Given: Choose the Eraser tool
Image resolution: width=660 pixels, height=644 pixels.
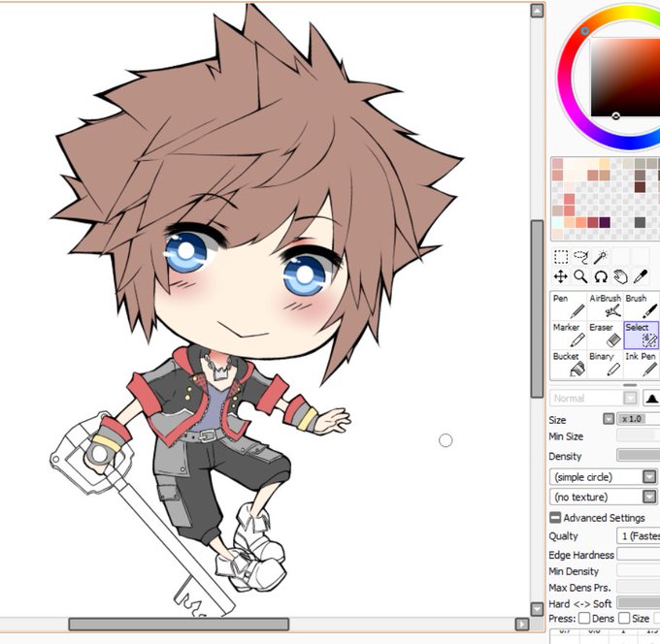Looking at the screenshot, I should coord(605,336).
